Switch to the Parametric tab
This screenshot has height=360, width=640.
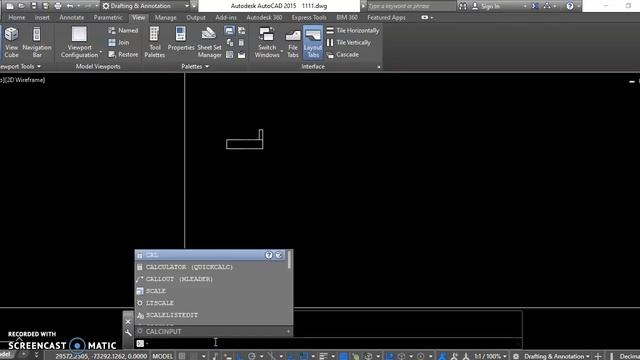point(108,18)
